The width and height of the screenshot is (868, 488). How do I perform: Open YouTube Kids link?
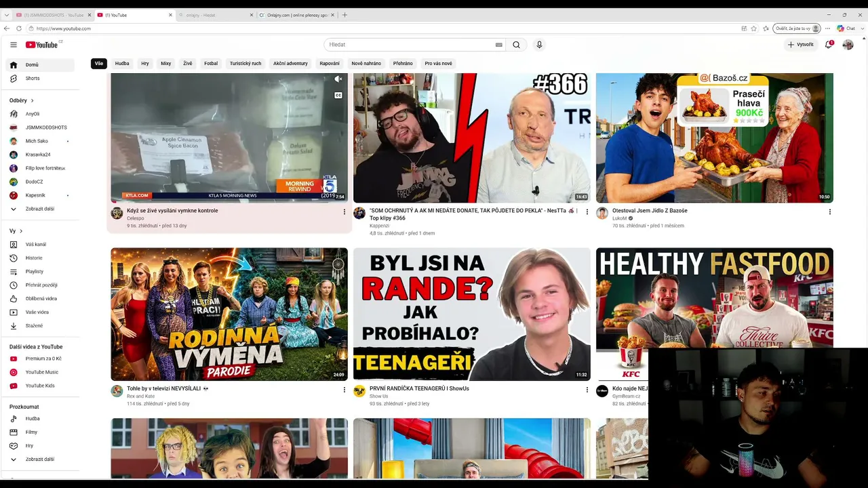[x=40, y=386]
